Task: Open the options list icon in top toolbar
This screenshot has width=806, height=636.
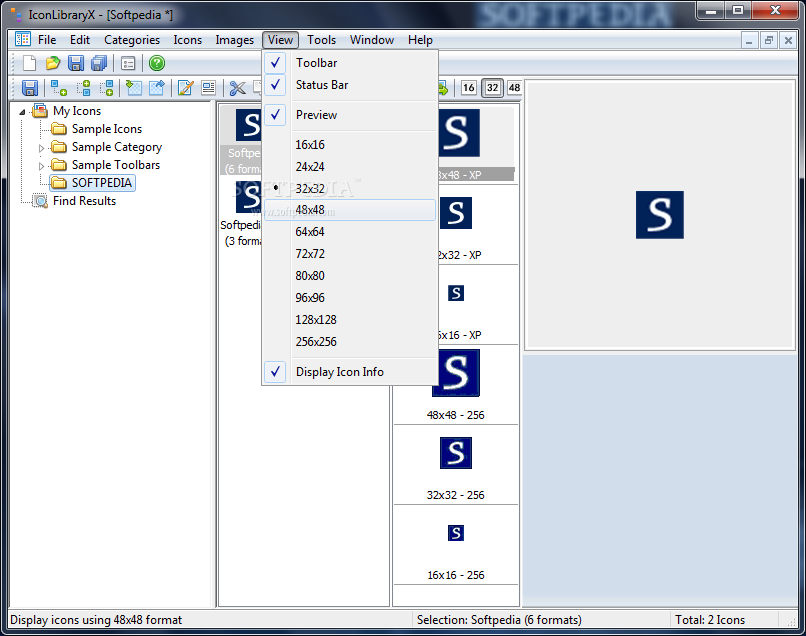Action: (128, 63)
